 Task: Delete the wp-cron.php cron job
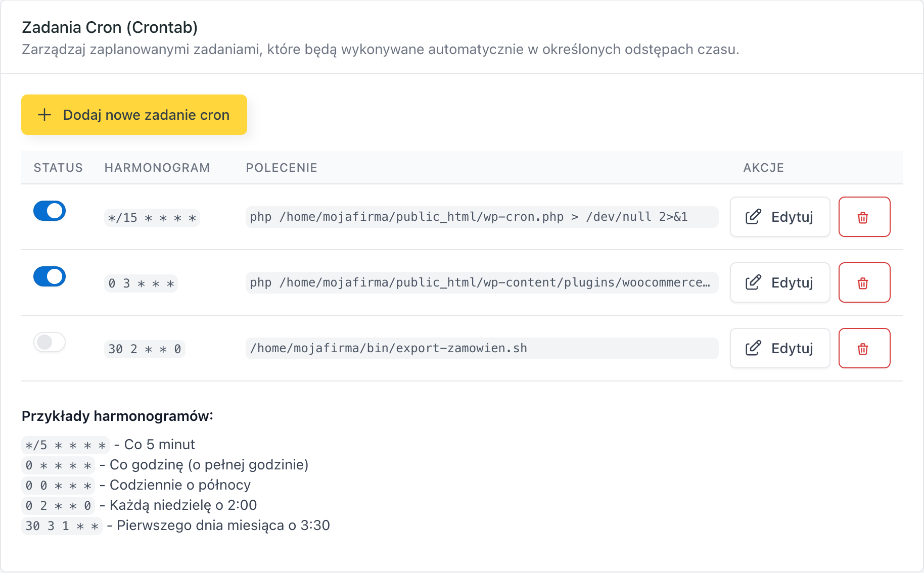point(864,217)
